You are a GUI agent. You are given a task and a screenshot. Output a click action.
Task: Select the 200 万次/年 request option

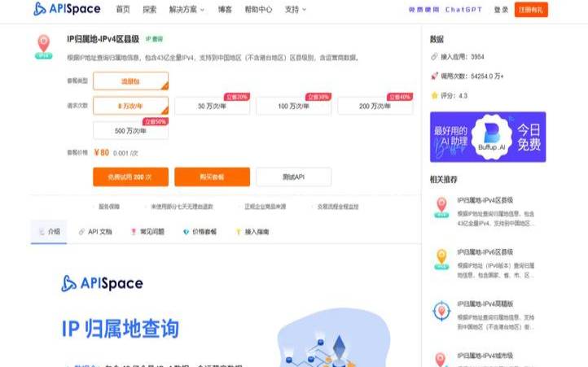point(375,106)
